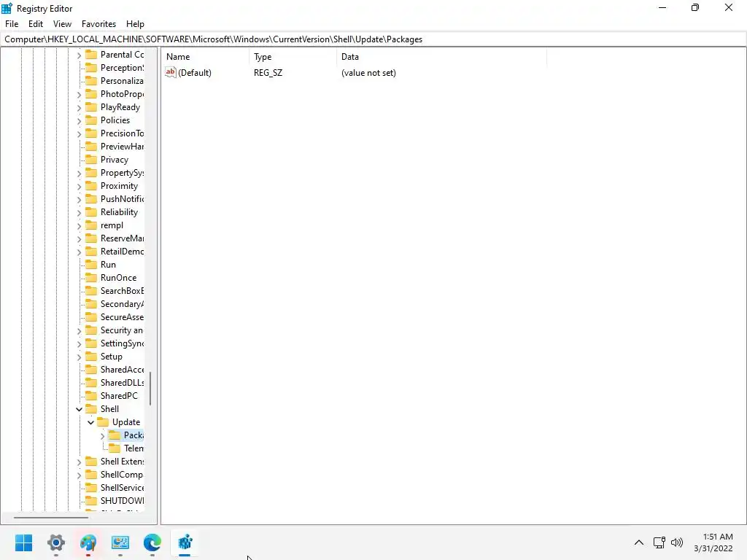The height and width of the screenshot is (560, 747).
Task: Click the Registry Editor taskbar icon
Action: (x=185, y=542)
